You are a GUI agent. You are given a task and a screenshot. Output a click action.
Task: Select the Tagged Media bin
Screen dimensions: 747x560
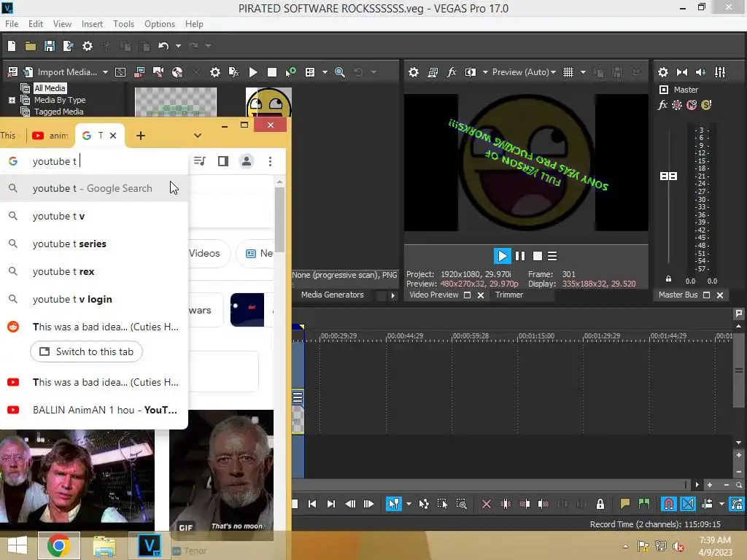58,112
